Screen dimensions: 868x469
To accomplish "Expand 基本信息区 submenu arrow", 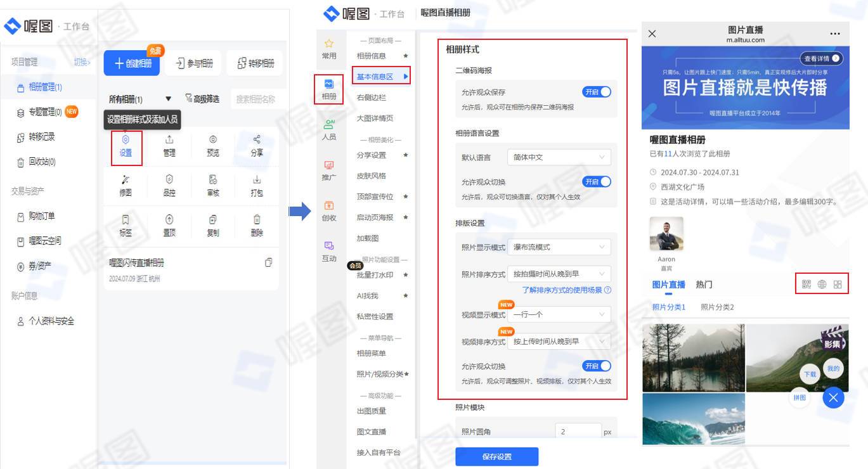I will (x=406, y=77).
